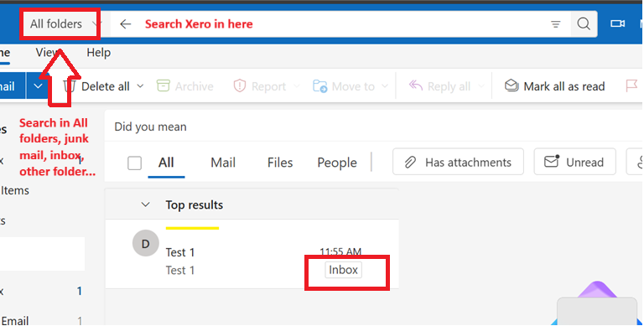The image size is (644, 326).
Task: Click the magnifier search icon
Action: click(x=584, y=23)
